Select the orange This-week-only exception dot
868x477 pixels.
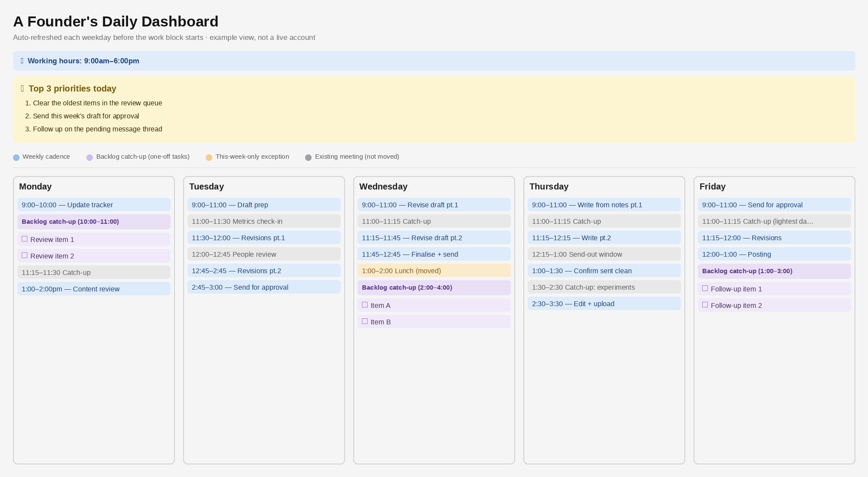pyautogui.click(x=209, y=157)
